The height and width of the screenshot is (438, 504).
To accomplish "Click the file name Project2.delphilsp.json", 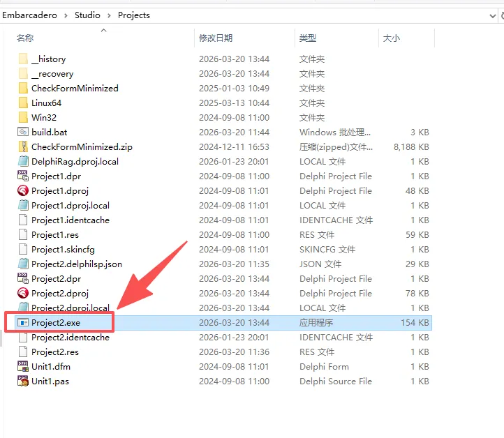I will [77, 264].
